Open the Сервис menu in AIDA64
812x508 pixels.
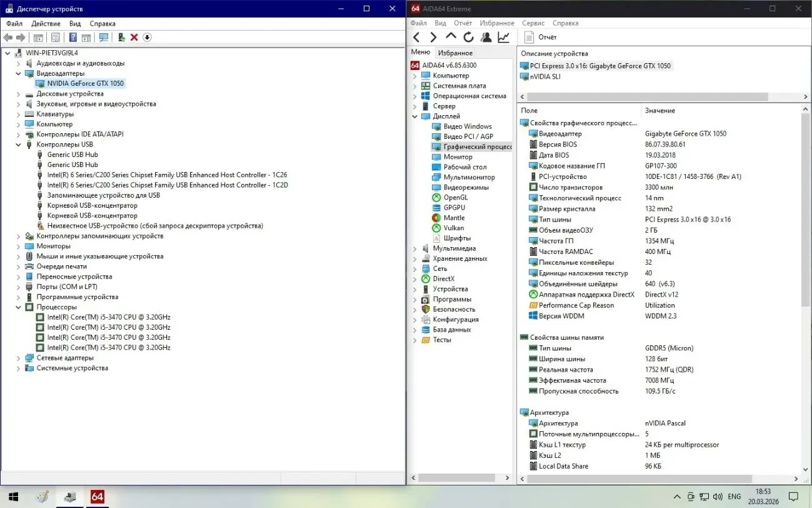click(533, 23)
